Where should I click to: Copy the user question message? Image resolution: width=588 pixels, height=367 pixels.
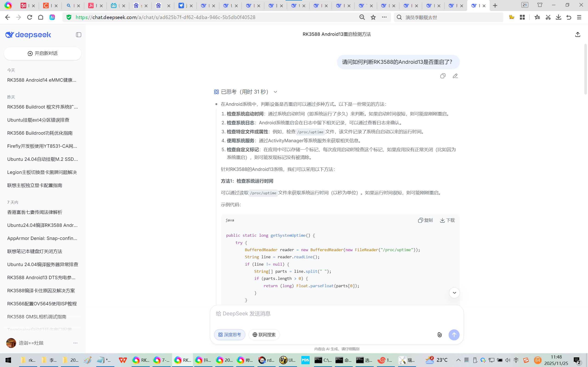[x=443, y=76]
